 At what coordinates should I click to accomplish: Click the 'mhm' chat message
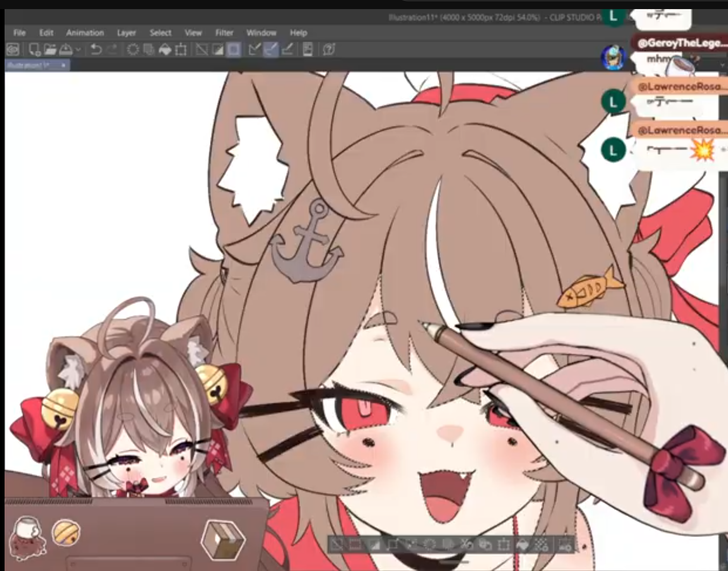[x=658, y=59]
